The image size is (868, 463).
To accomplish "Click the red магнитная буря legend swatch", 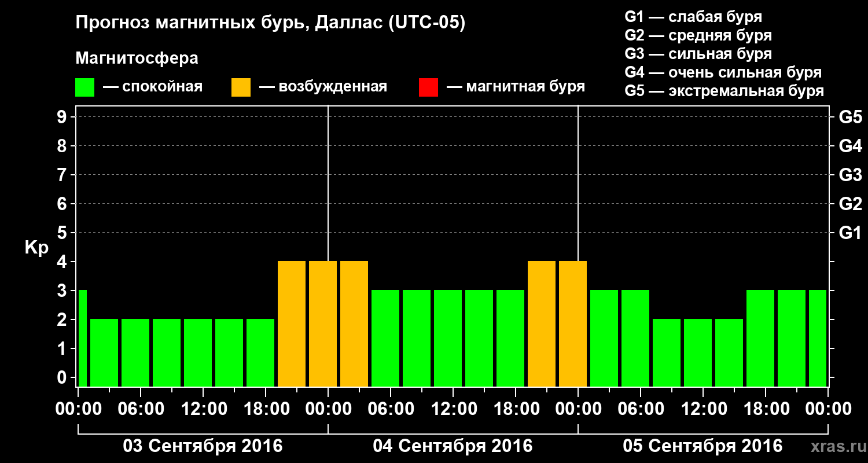I will 428,87.
